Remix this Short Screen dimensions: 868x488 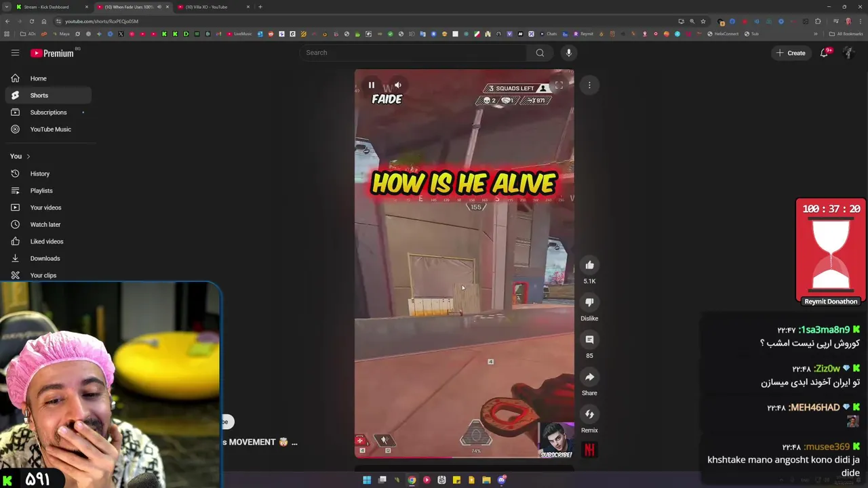pos(589,414)
